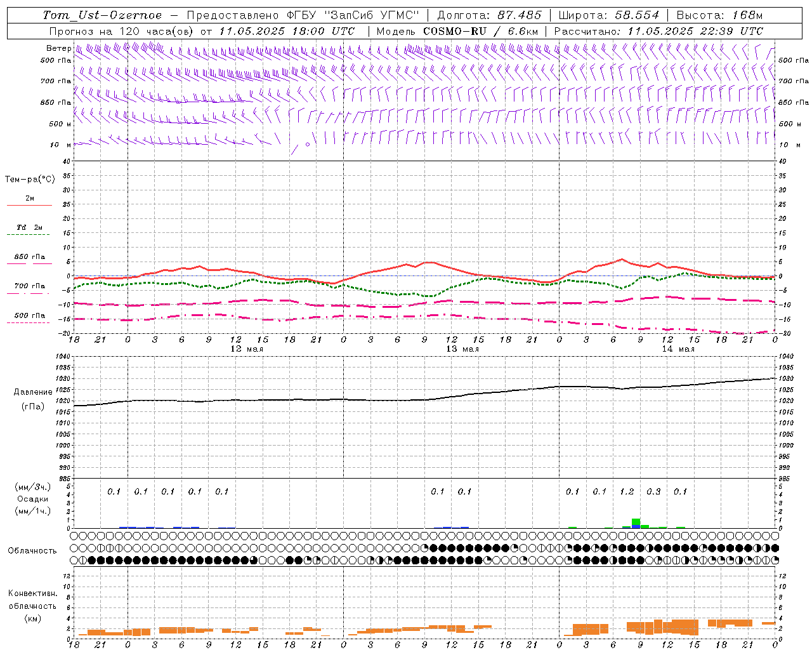Select the text Предоставлено ФГБУ "ЗапСиб УГМС"
Viewport: 812px width, 650px height.
[303, 15]
